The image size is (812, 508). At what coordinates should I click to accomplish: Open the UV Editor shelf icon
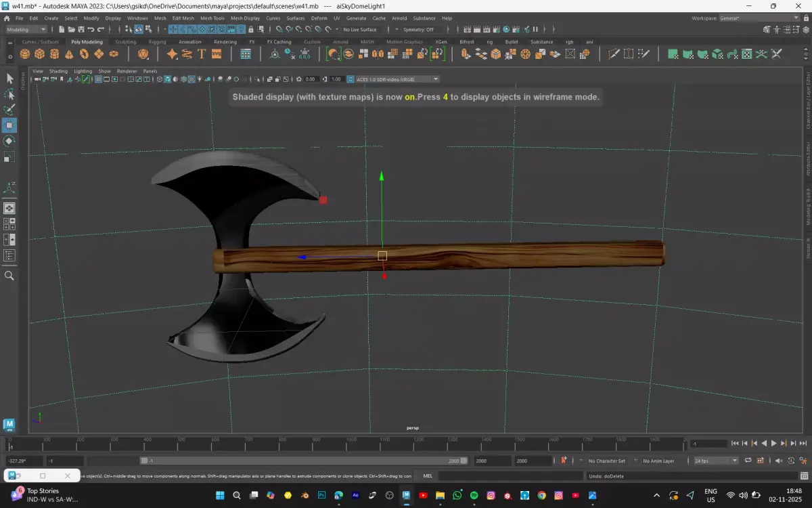(748, 54)
